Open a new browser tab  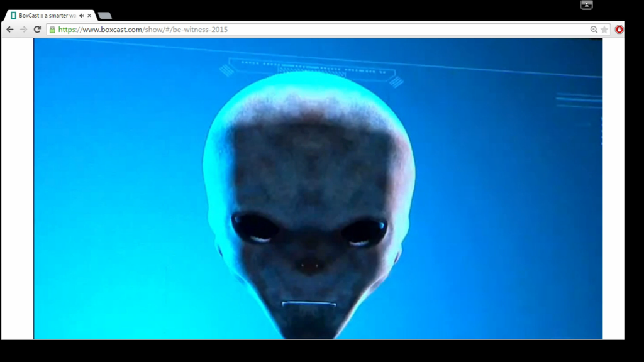(105, 16)
